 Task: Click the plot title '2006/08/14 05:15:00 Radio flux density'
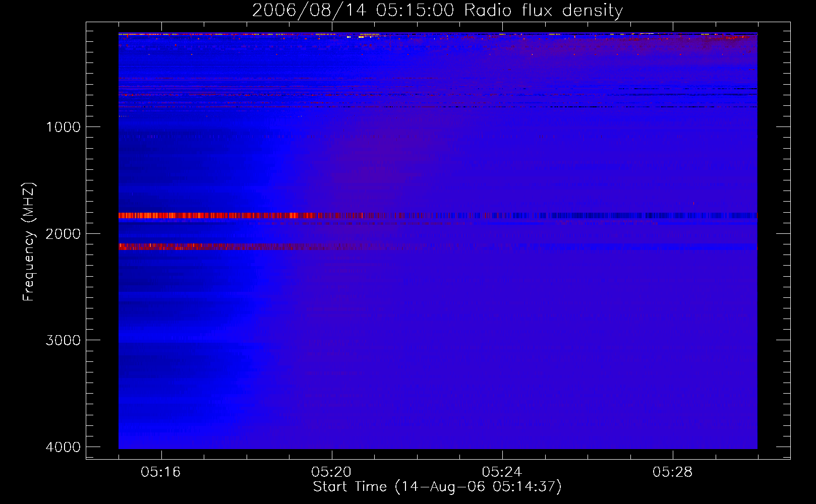[x=437, y=10]
